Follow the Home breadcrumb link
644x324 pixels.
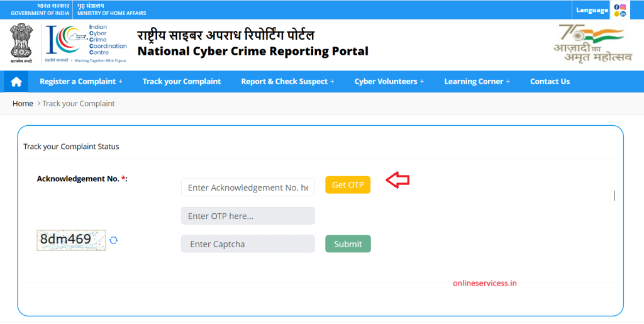pyautogui.click(x=23, y=103)
